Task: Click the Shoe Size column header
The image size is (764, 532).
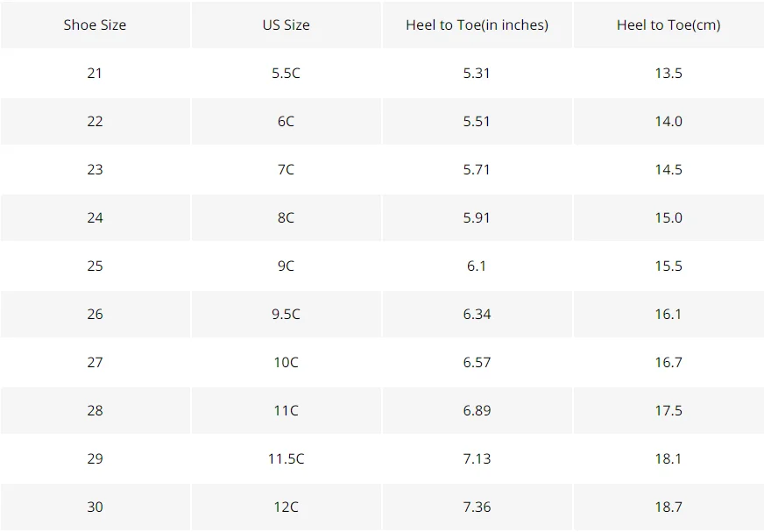Action: [95, 25]
